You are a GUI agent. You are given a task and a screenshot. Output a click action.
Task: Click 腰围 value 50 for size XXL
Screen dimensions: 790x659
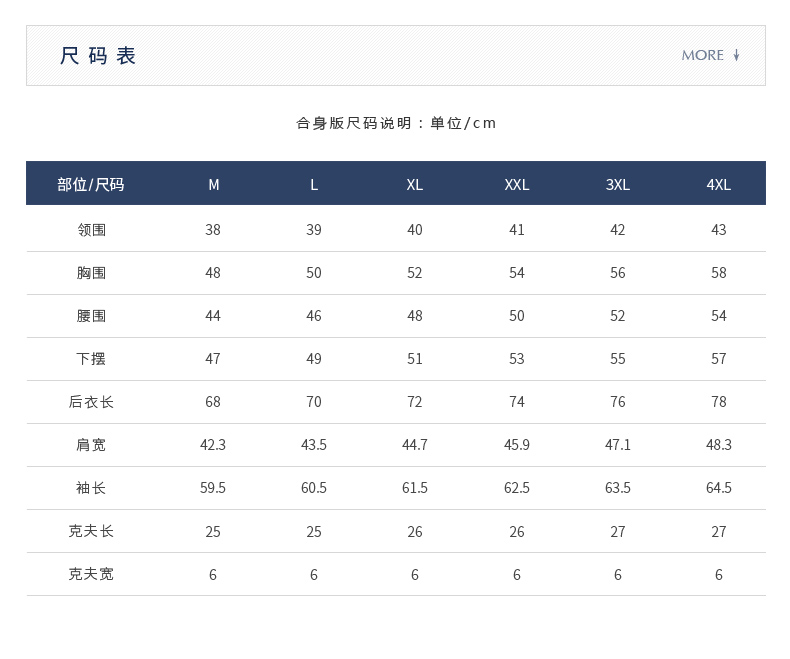tap(517, 316)
